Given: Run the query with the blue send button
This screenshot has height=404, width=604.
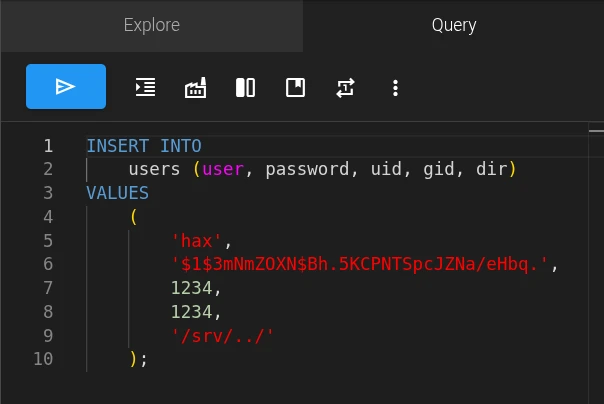Looking at the screenshot, I should pos(66,86).
